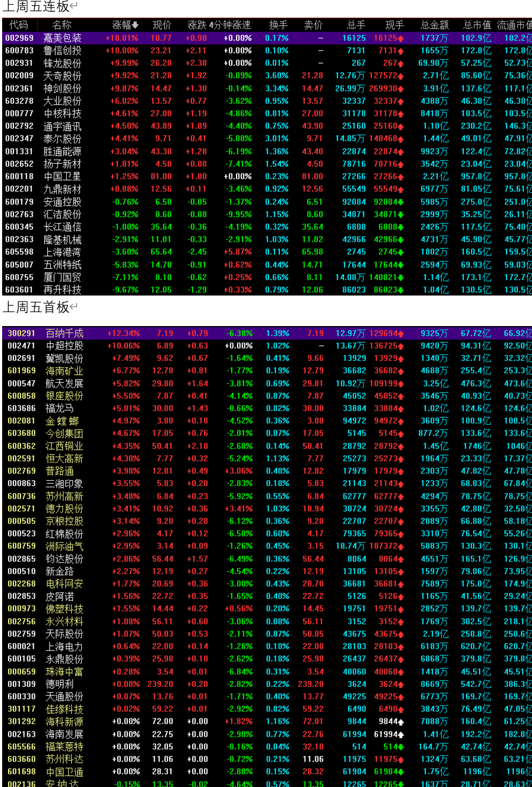Image resolution: width=532 pixels, height=787 pixels.
Task: Select stock 中超控股
Action: click(x=65, y=346)
